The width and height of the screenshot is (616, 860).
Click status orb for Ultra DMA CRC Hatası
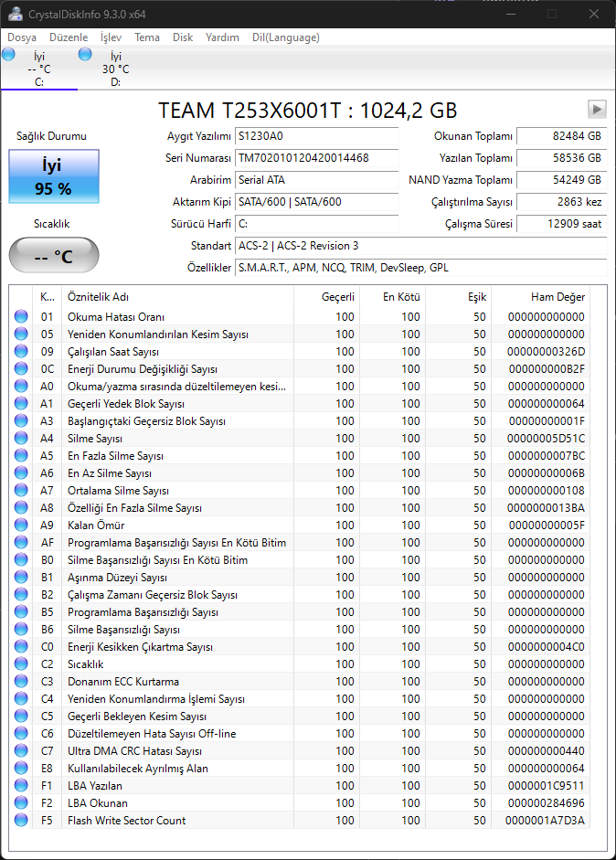(21, 751)
